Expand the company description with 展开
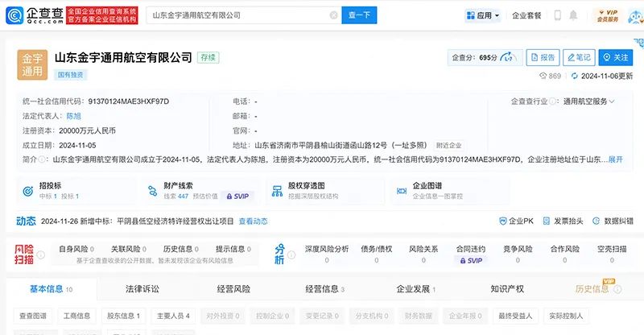The image size is (644, 335). pyautogui.click(x=615, y=159)
